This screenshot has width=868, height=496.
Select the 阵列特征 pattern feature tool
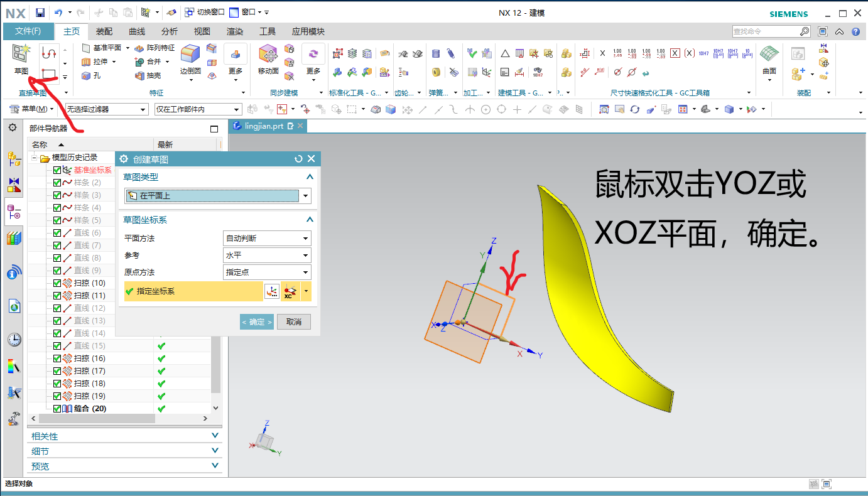coord(155,48)
